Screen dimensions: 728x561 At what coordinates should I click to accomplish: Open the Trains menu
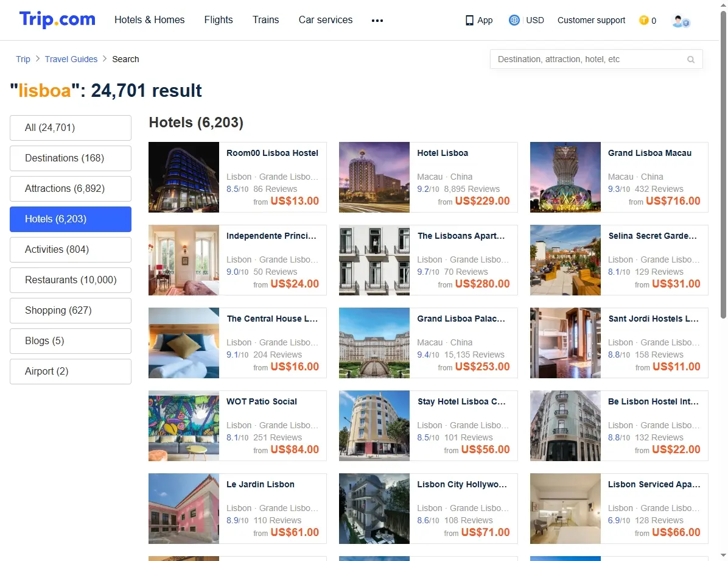tap(265, 20)
